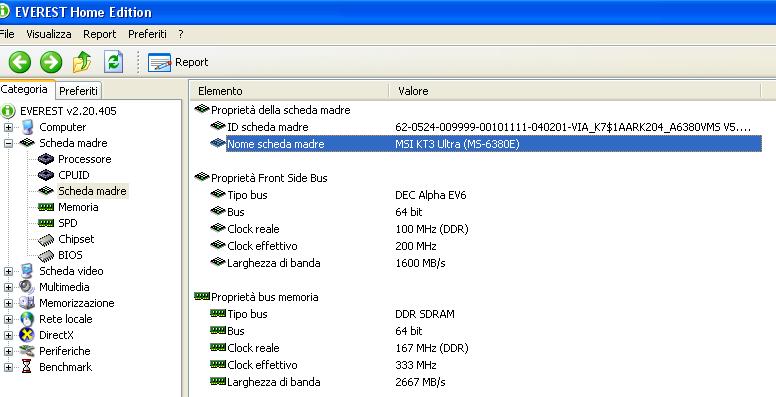Click the Rete locale network icon

pyautogui.click(x=27, y=319)
